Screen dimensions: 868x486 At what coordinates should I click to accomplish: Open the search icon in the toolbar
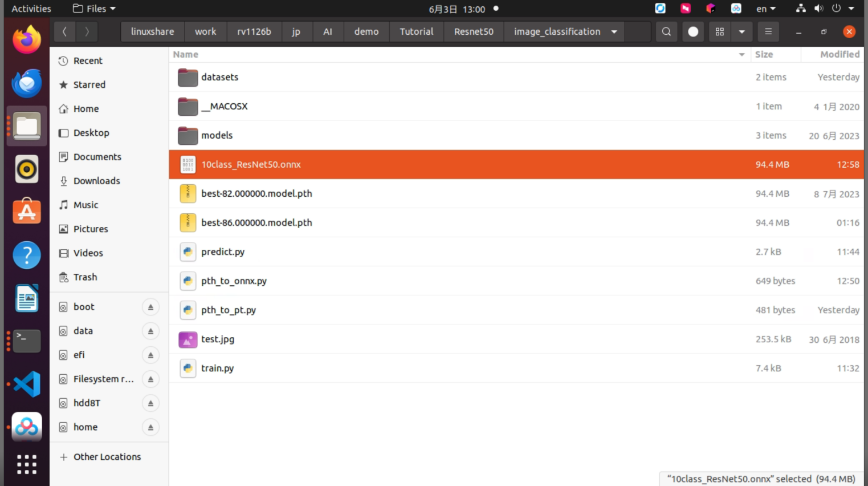click(666, 32)
